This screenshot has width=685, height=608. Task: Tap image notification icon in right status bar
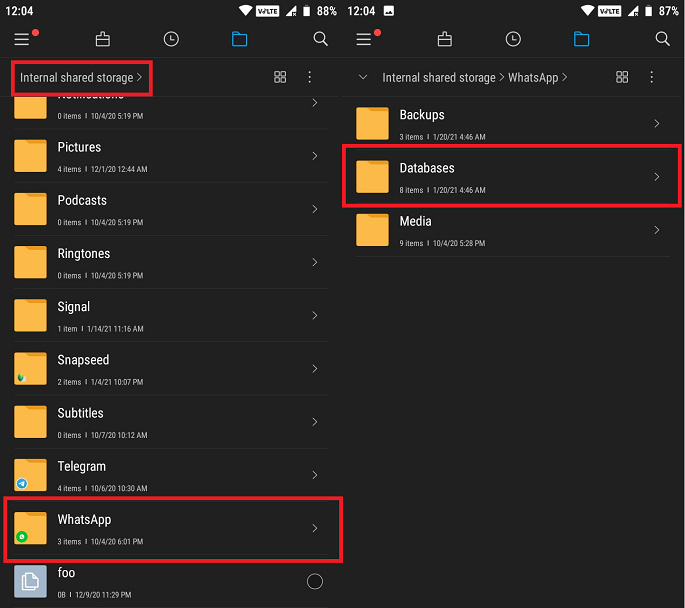[389, 11]
